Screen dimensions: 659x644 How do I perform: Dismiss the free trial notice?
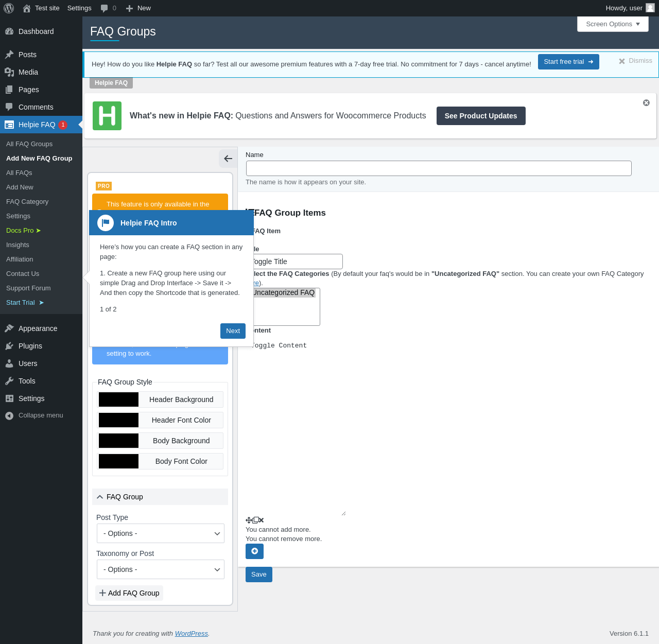point(635,61)
